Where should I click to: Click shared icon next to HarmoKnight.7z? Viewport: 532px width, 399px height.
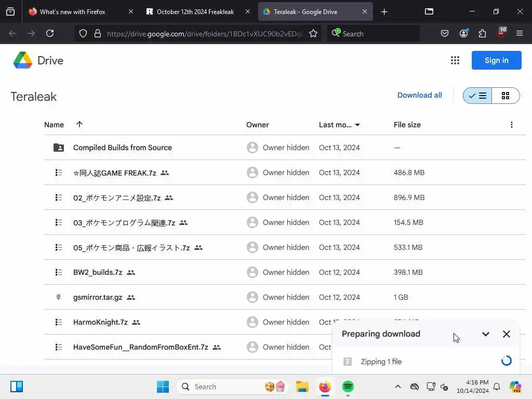136,322
